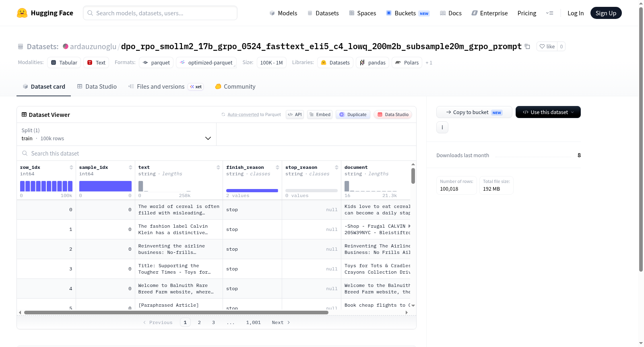Focus the Search models, datasets, users field
644x347 pixels.
(x=160, y=13)
